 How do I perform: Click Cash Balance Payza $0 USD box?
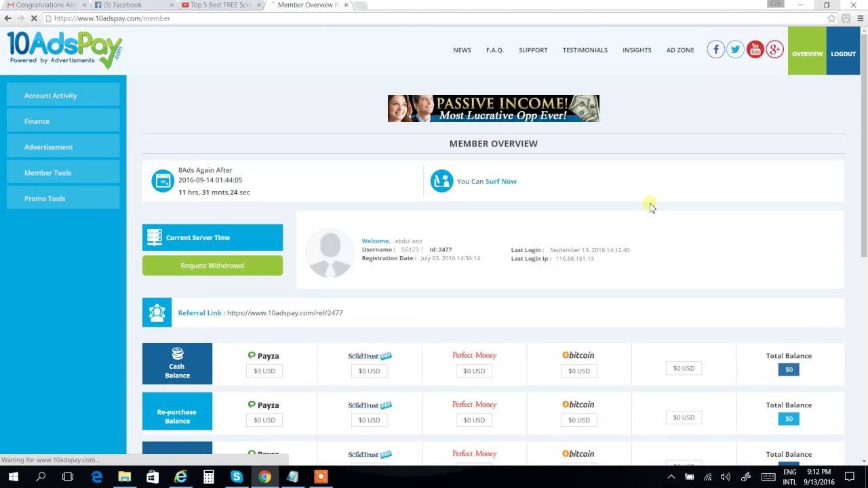tap(264, 371)
